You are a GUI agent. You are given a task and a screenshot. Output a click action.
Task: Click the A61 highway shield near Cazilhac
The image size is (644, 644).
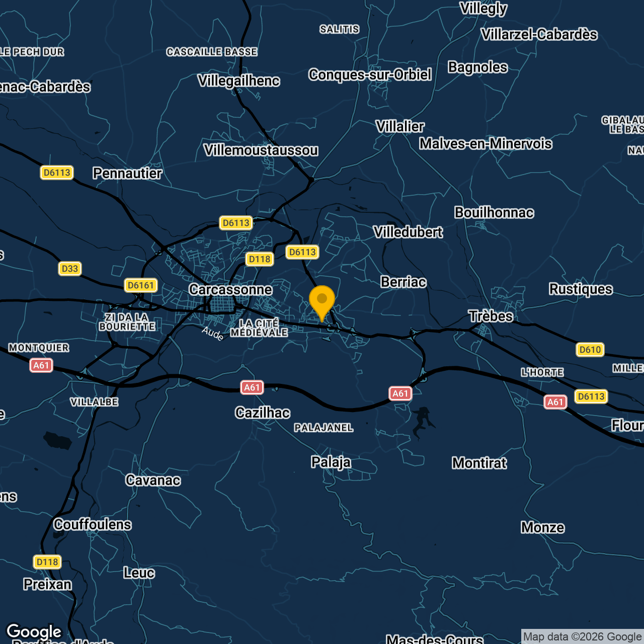[252, 387]
